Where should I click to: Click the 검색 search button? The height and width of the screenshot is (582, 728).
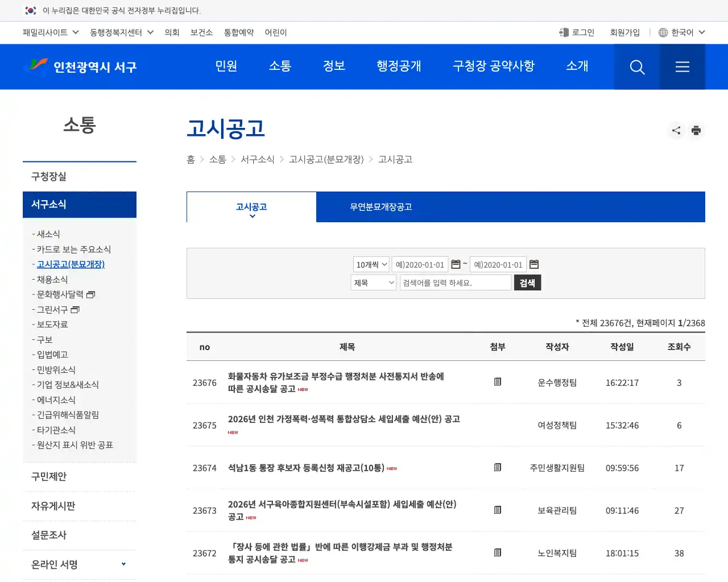click(527, 282)
